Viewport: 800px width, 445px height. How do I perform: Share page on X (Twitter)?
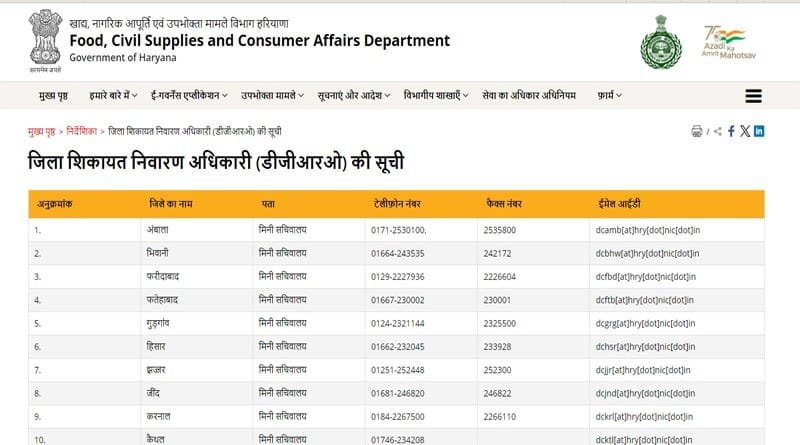coord(745,131)
